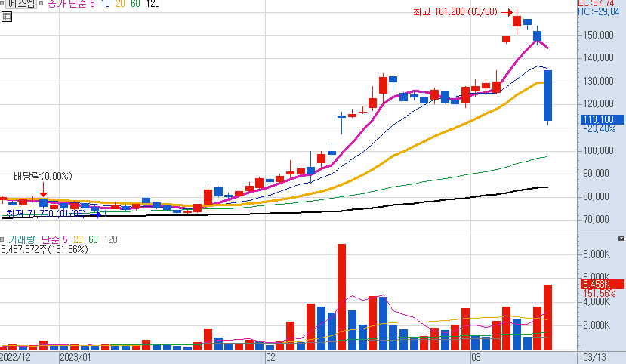
Task: Click the current price tag 113,100
Action: point(602,119)
